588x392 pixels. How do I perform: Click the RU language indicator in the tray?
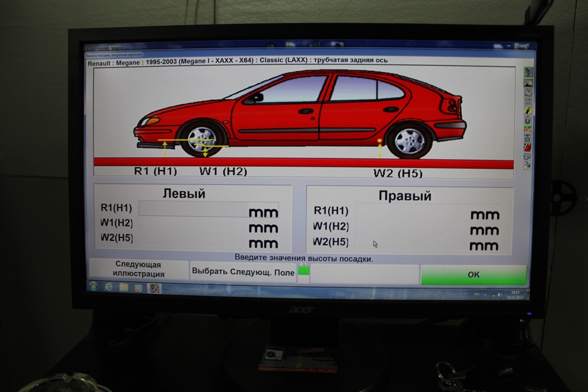point(477,294)
